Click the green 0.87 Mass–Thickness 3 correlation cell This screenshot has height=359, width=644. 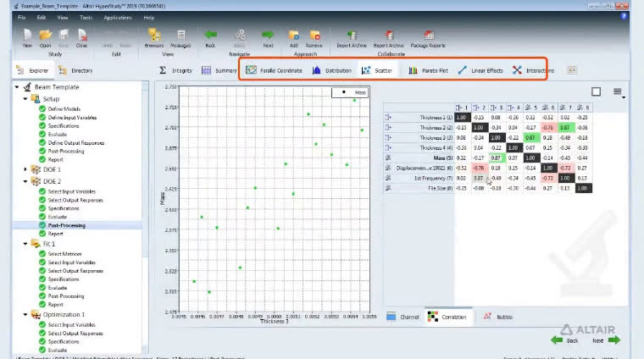(497, 158)
